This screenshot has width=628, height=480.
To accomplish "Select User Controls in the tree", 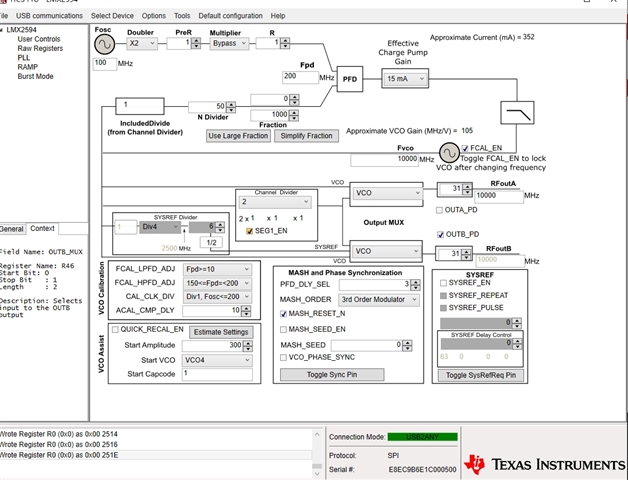I will click(x=38, y=39).
